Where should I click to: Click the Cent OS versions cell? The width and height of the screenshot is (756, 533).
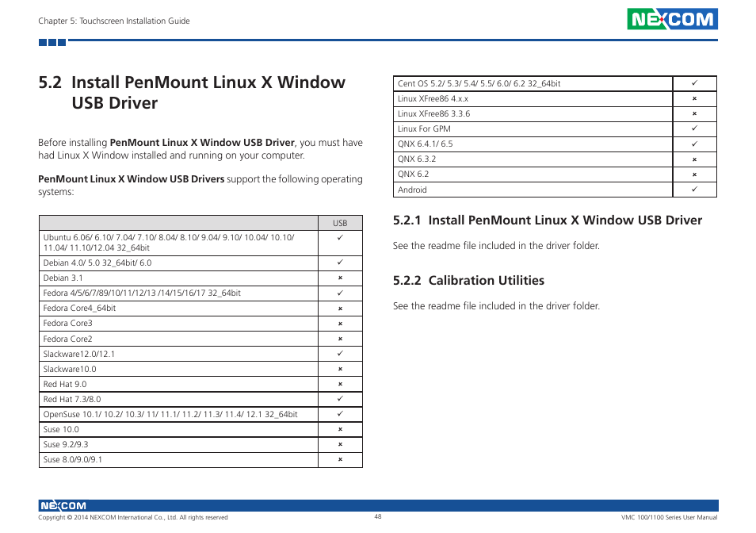click(533, 83)
